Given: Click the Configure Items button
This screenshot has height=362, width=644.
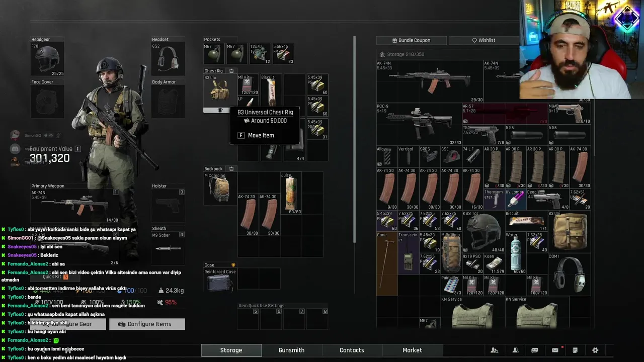Looking at the screenshot, I should click(x=147, y=324).
